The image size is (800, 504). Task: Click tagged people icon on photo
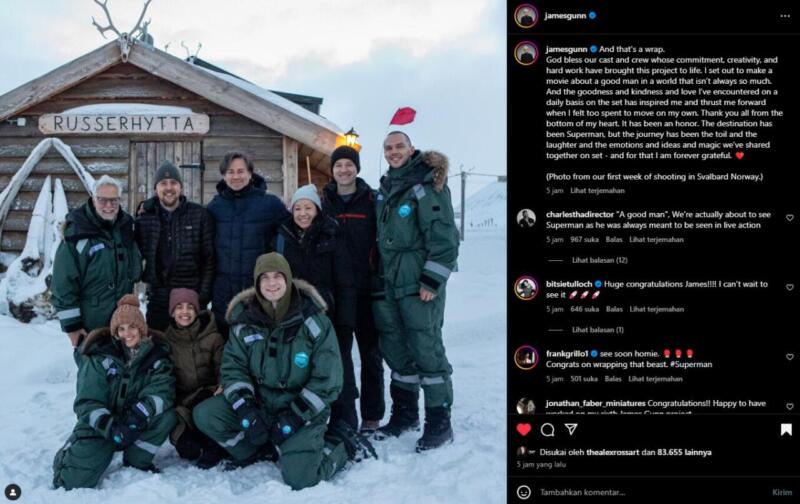click(x=13, y=492)
